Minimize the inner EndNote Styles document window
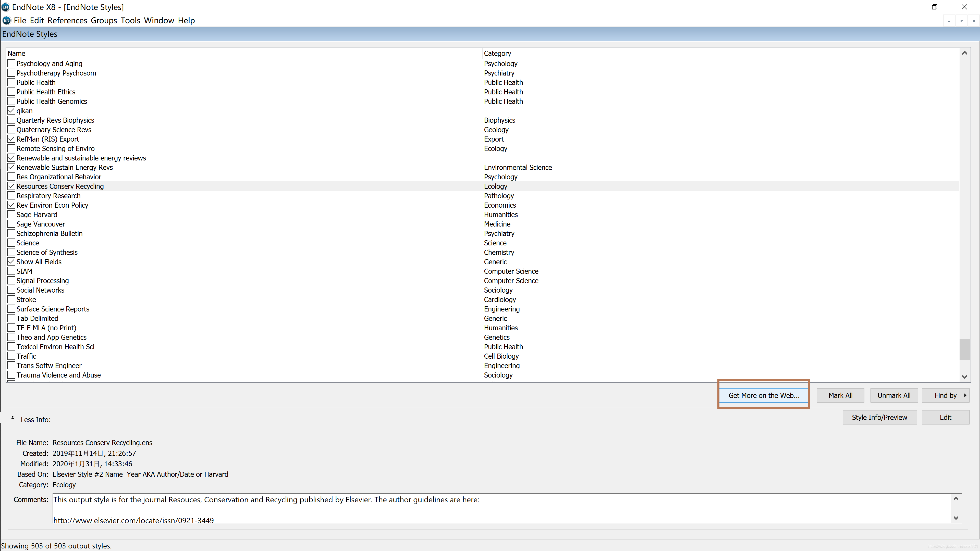This screenshot has width=980, height=551. pyautogui.click(x=949, y=20)
